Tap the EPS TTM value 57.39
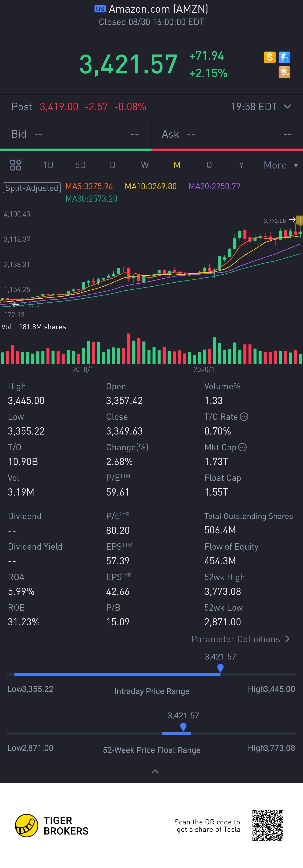The width and height of the screenshot is (303, 868). pyautogui.click(x=118, y=561)
